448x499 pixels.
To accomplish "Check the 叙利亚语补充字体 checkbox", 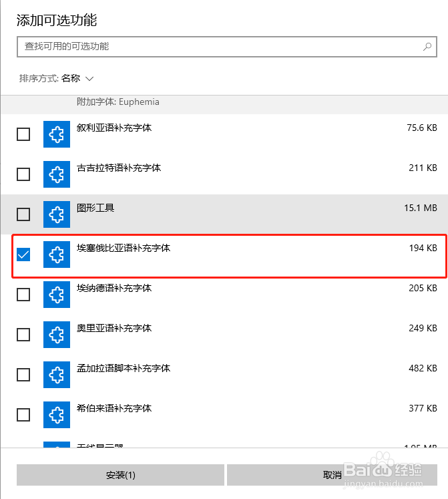I will pyautogui.click(x=23, y=134).
